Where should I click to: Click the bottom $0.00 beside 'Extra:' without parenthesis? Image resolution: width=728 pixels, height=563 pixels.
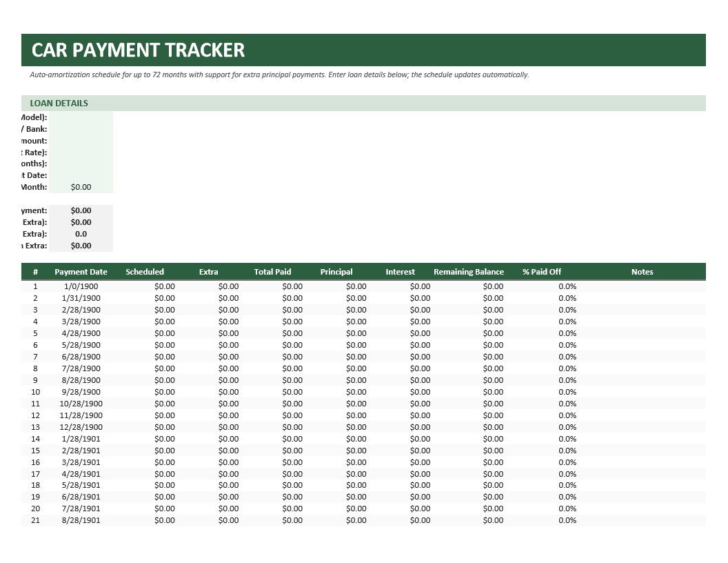(81, 245)
